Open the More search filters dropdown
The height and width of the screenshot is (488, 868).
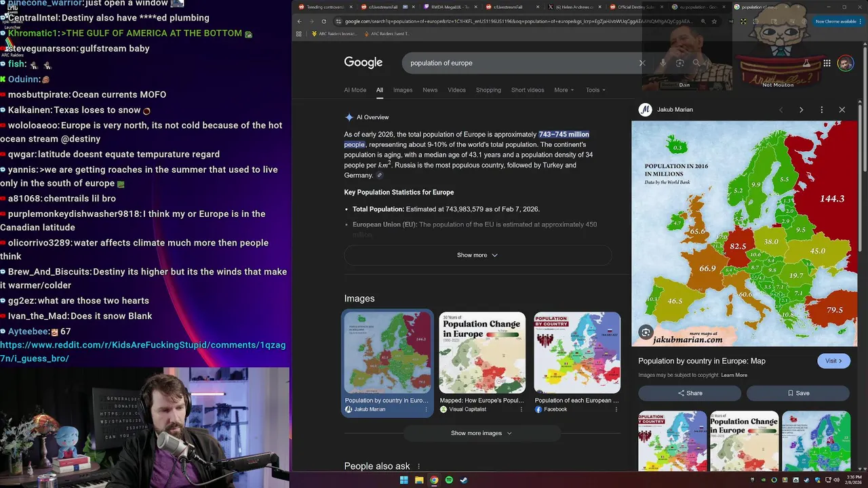tap(564, 90)
